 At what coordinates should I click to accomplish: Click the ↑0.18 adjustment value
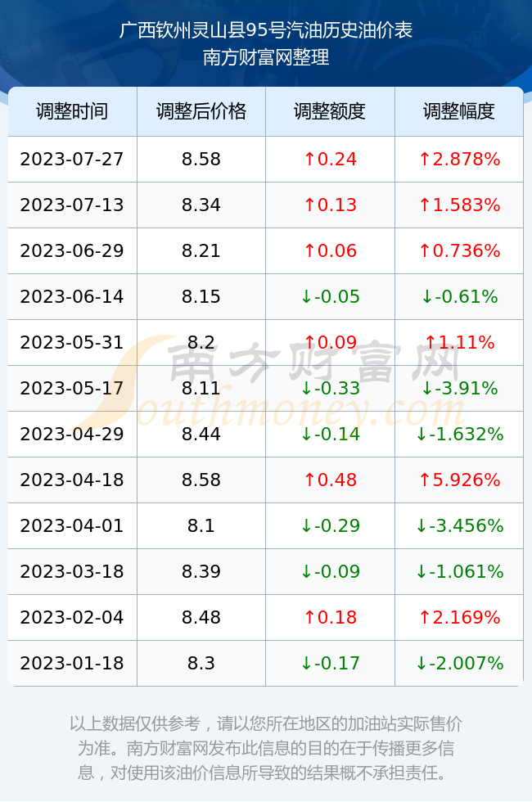coord(330,617)
